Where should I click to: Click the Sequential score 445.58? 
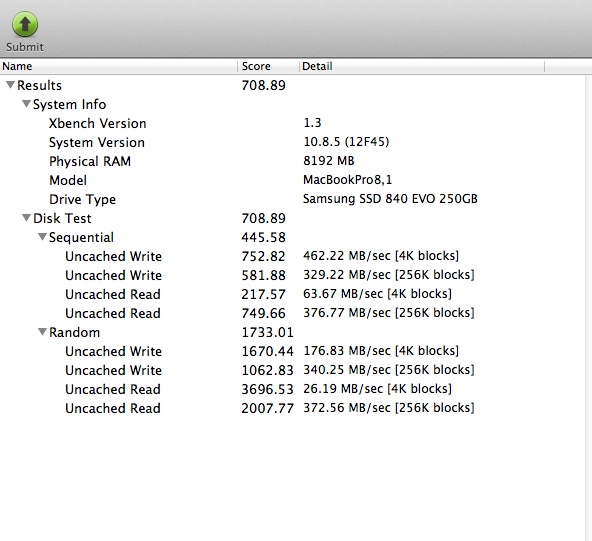264,237
